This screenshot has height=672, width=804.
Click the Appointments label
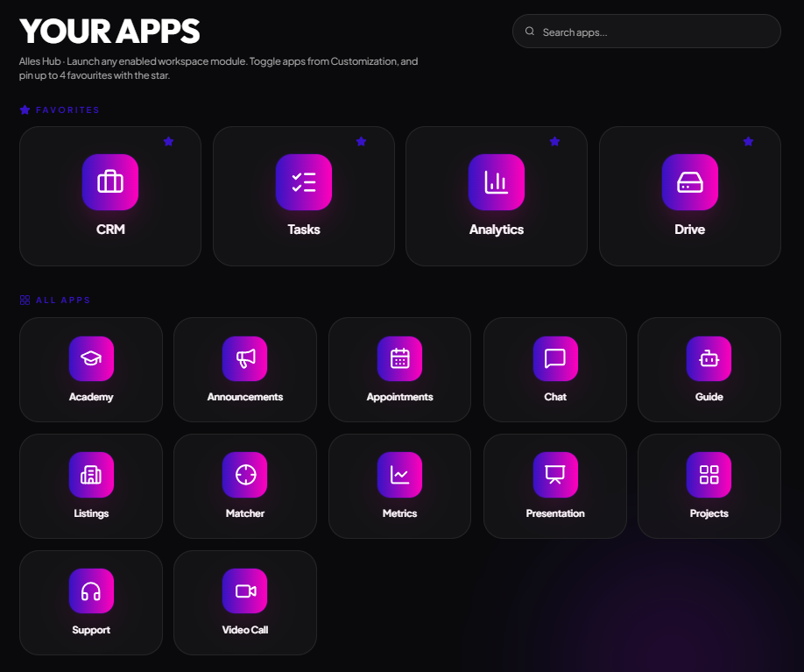click(400, 398)
